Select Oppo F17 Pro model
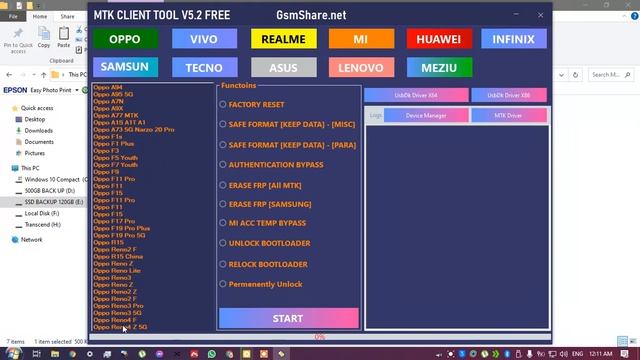Screen dimensions: 640x360 tap(114, 221)
